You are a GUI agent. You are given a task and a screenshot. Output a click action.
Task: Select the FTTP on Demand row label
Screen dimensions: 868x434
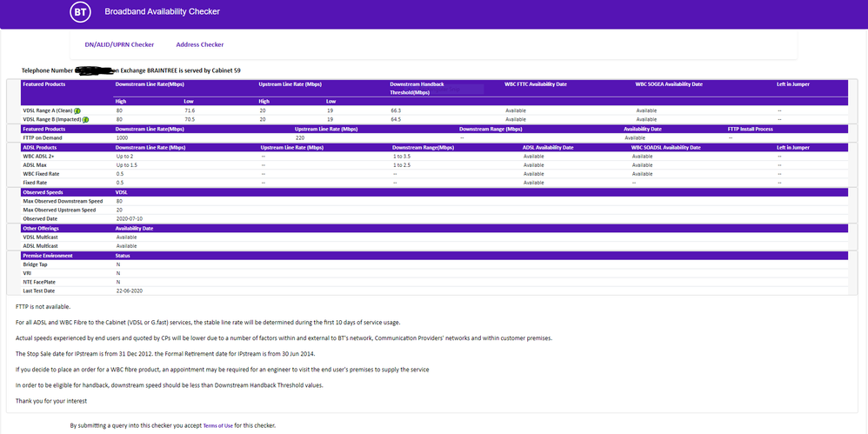tap(43, 137)
